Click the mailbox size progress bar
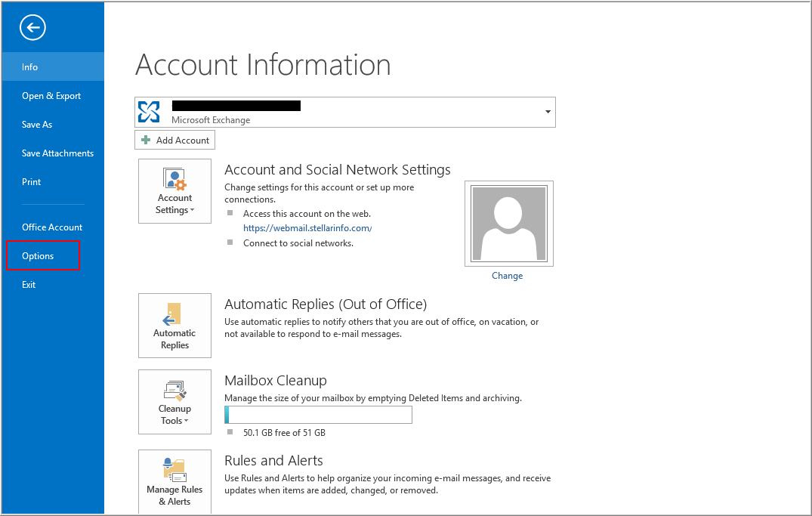 tap(318, 415)
